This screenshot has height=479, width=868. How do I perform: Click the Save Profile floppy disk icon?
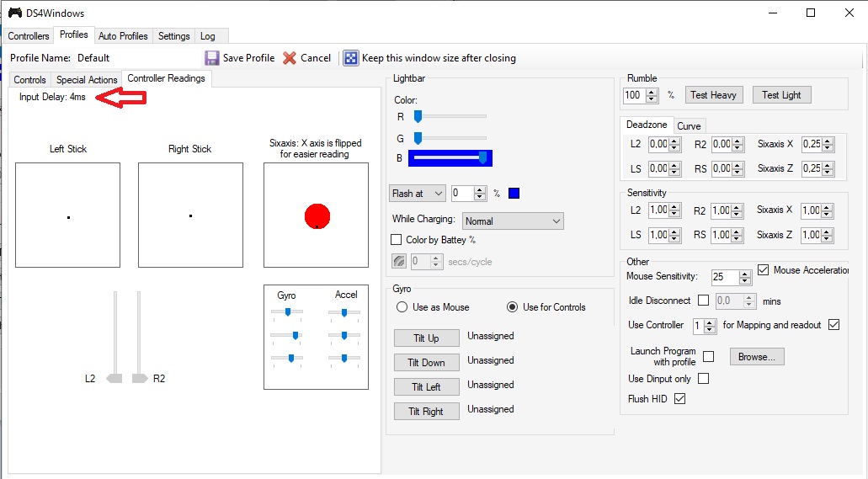click(x=212, y=58)
